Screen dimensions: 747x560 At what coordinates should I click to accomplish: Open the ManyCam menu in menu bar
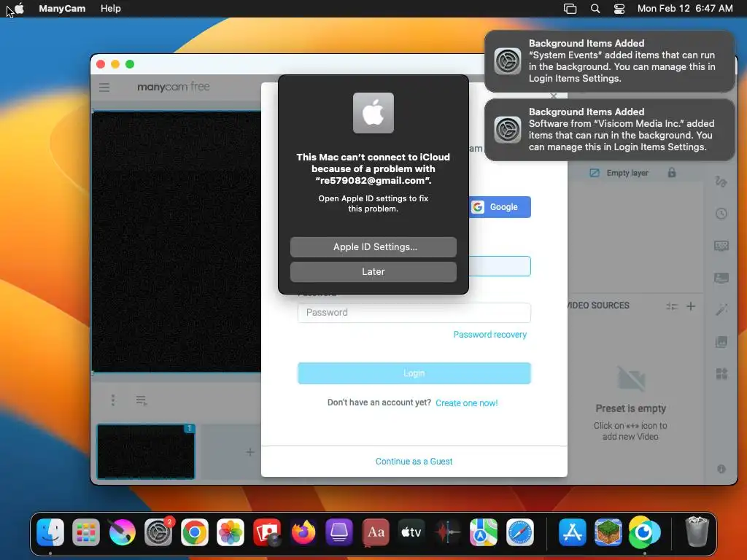[62, 9]
